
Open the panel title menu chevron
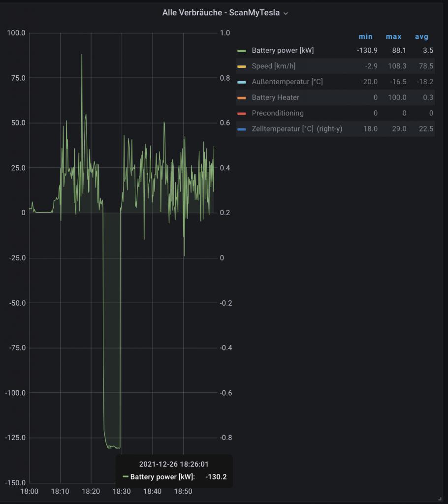(286, 13)
